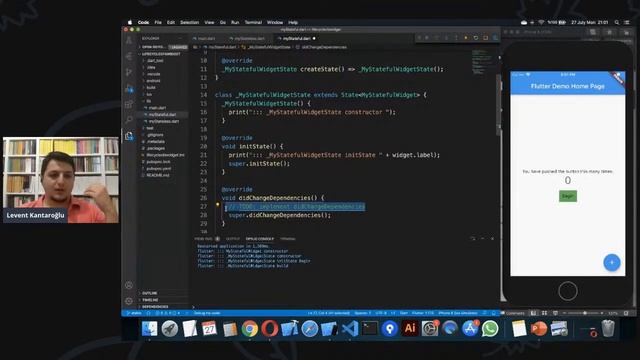Collapse the lib folder
Image resolution: width=640 pixels, height=360 pixels.
(x=149, y=101)
